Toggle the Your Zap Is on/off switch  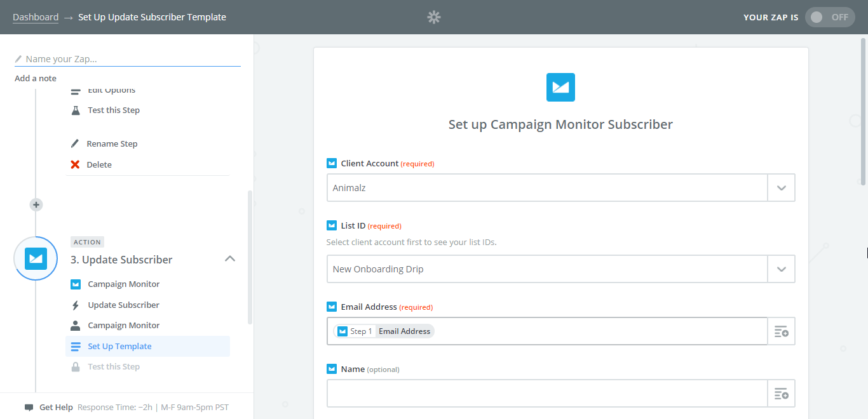[830, 17]
